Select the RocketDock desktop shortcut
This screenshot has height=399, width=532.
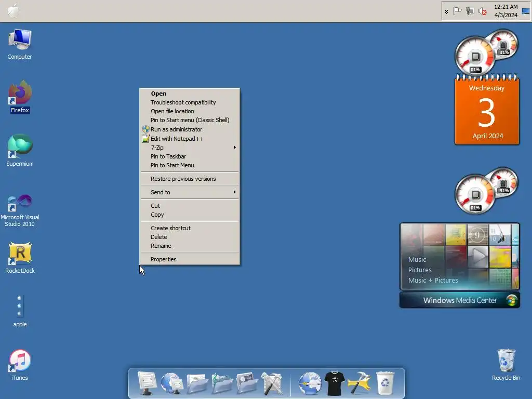[x=20, y=258]
